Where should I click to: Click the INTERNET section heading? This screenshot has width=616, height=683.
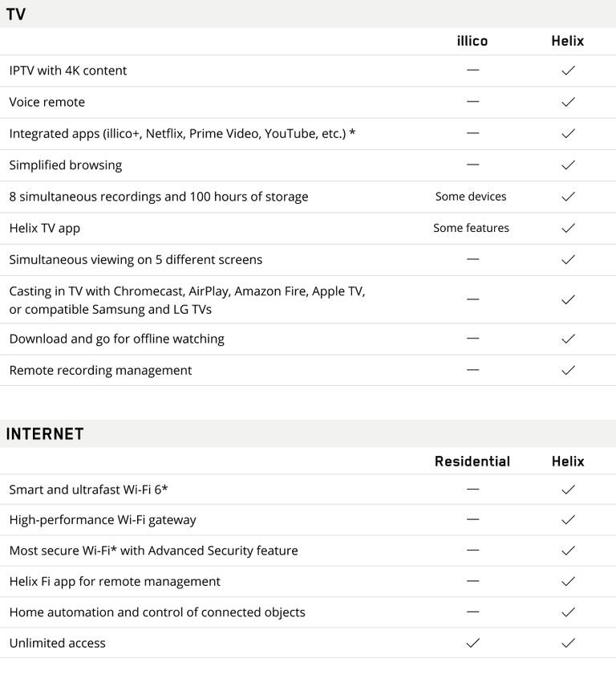tap(45, 434)
